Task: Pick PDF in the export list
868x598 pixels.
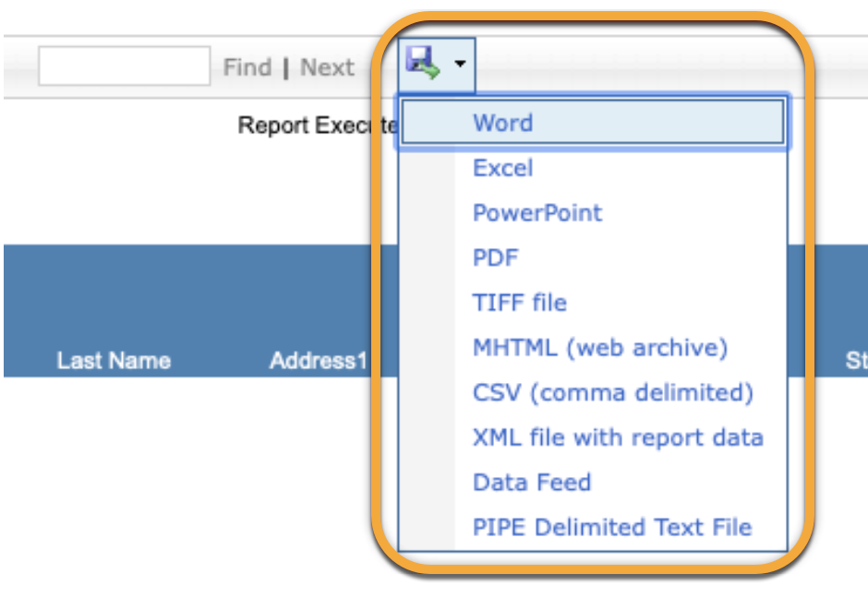Action: click(495, 257)
